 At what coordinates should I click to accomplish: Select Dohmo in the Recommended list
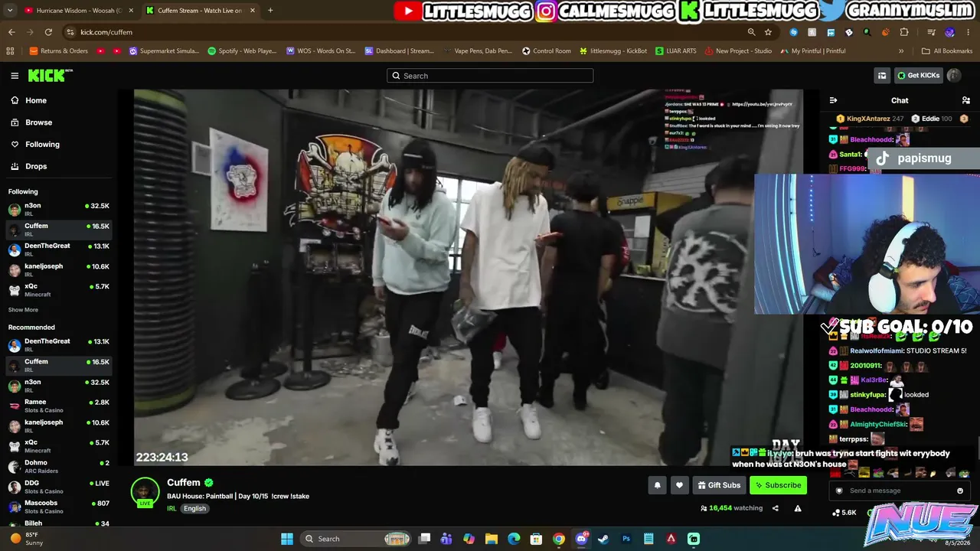click(x=58, y=466)
